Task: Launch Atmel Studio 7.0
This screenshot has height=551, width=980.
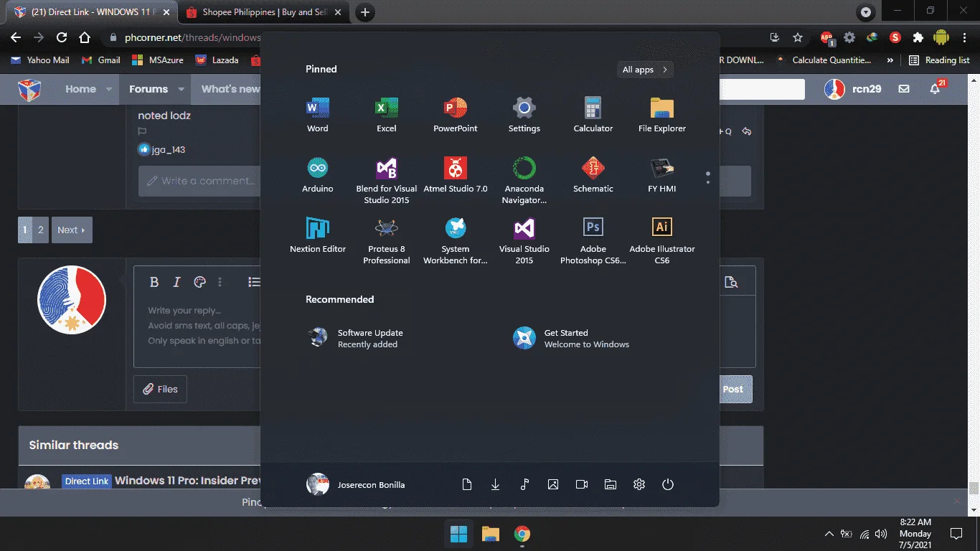Action: point(455,175)
